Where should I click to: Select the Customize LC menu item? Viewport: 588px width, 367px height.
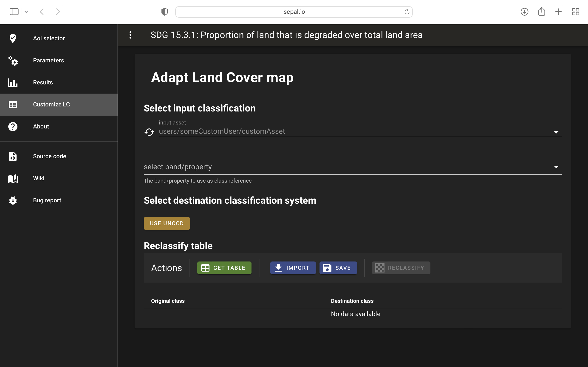[x=51, y=104]
